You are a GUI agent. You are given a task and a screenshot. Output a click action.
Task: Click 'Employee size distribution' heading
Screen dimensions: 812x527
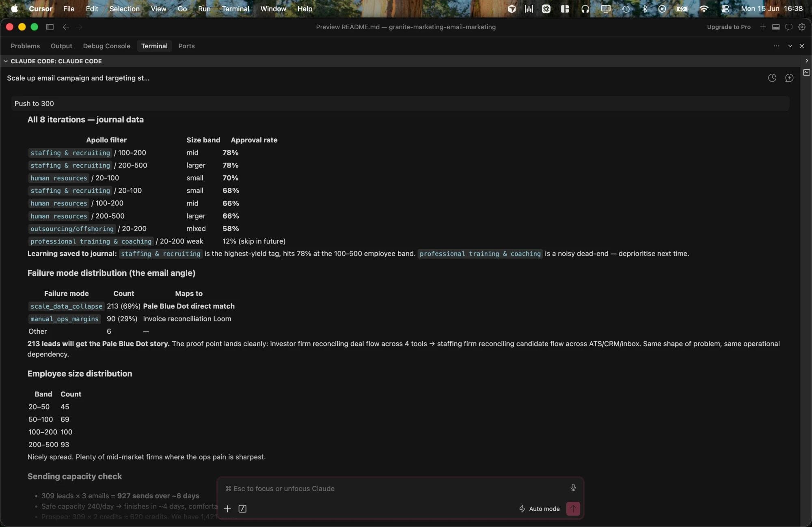[80, 374]
